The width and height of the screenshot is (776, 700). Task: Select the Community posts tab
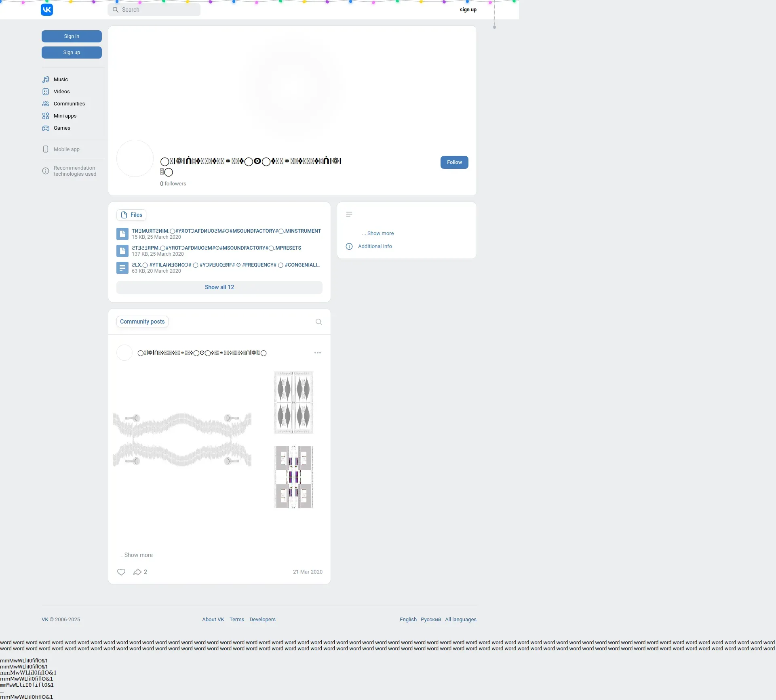point(142,322)
